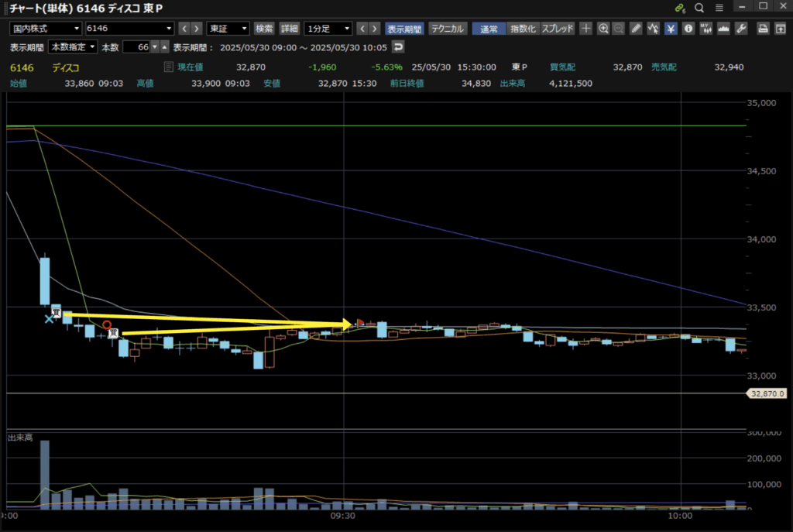This screenshot has width=793, height=532.
Task: Click the 始値 value 33,860
Action: (80, 84)
